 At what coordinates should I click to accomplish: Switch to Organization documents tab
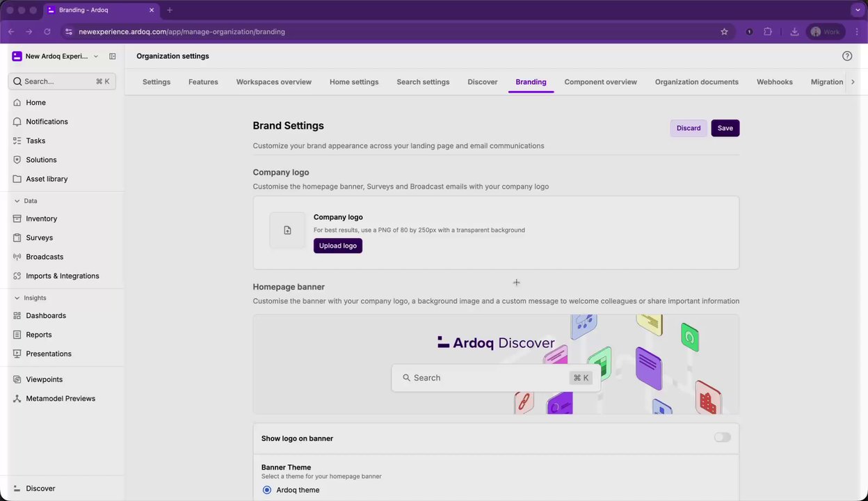(x=697, y=82)
